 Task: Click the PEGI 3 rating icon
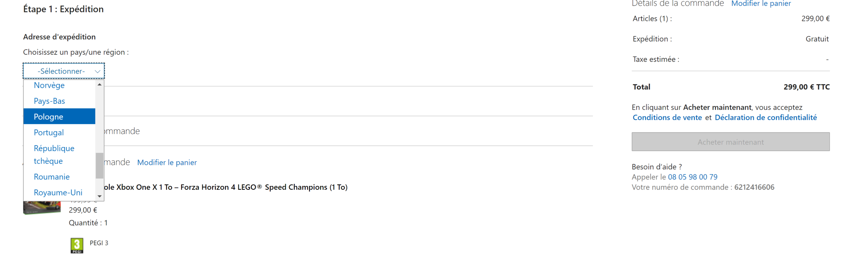[77, 245]
